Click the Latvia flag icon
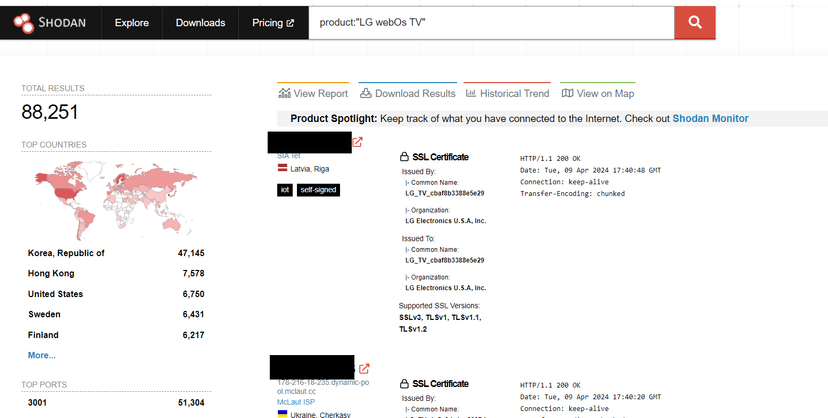The height and width of the screenshot is (418, 828). (283, 168)
